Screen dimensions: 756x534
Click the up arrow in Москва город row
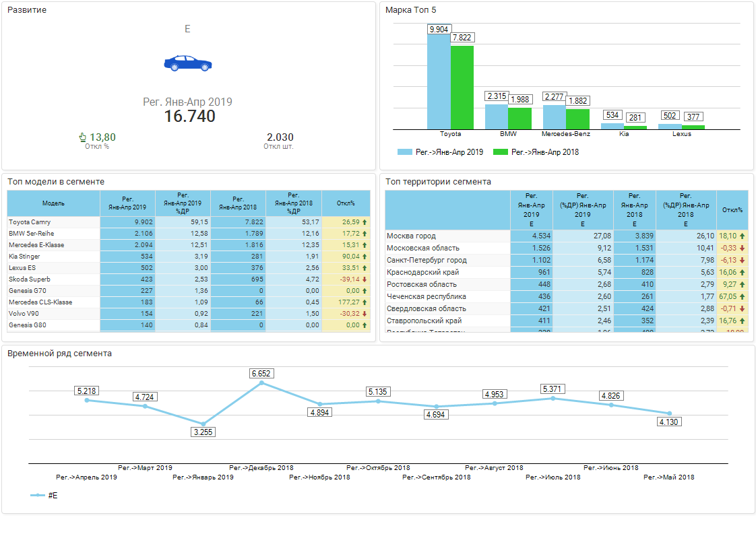click(742, 236)
